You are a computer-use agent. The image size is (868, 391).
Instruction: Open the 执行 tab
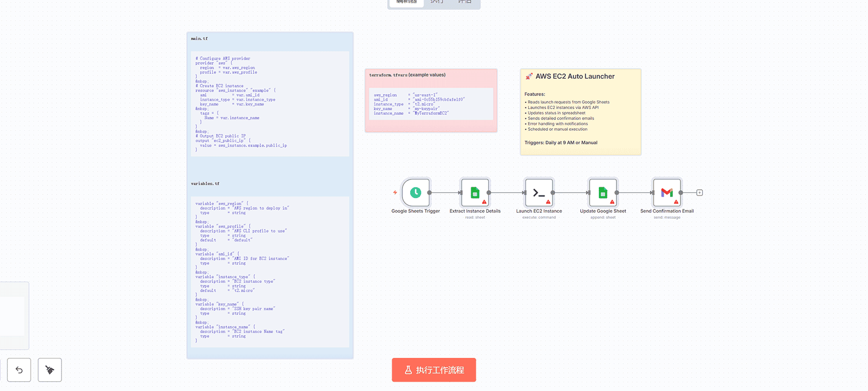coord(437,3)
